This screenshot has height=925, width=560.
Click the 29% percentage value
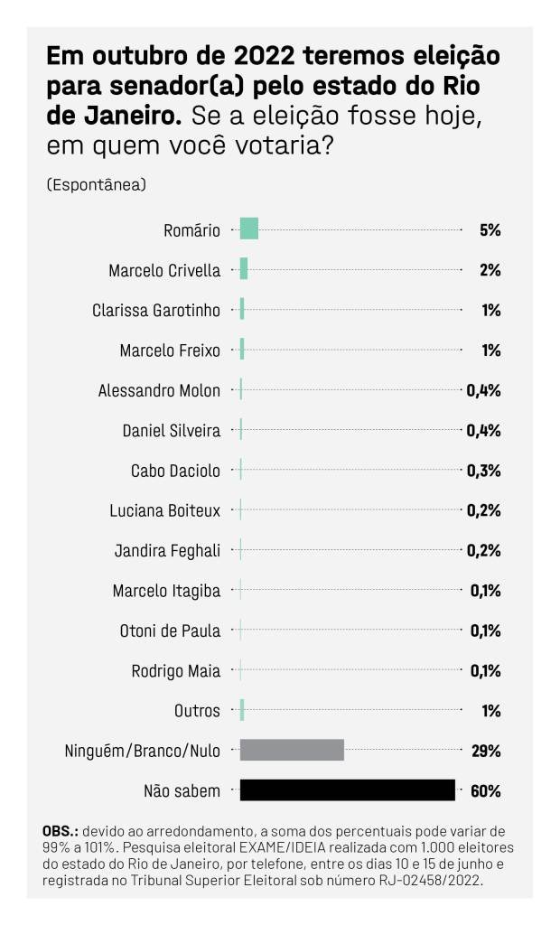pyautogui.click(x=486, y=751)
